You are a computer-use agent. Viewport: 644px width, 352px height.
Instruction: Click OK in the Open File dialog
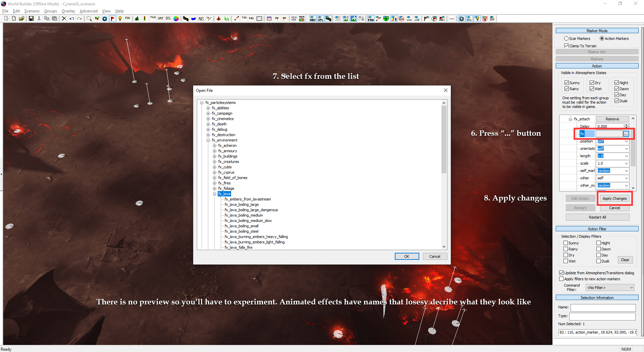[407, 256]
